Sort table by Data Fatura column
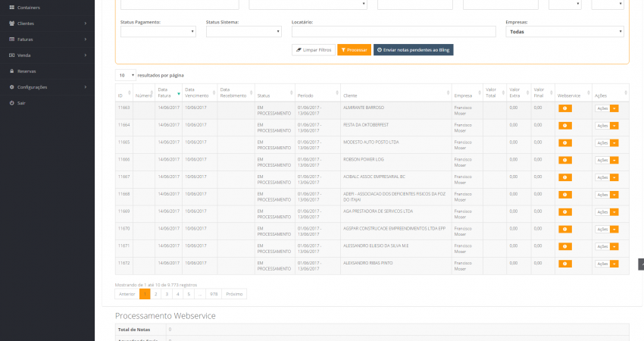644x341 pixels. pyautogui.click(x=167, y=93)
